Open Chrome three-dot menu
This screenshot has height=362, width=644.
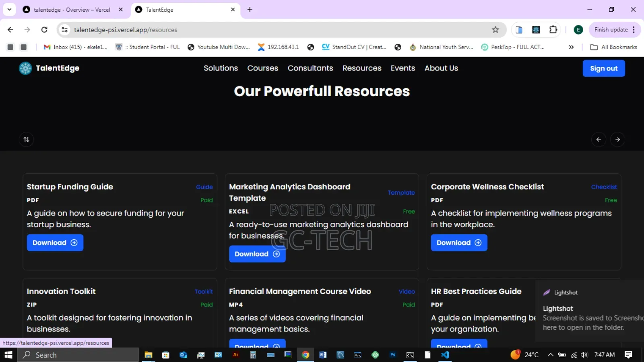(634, 30)
